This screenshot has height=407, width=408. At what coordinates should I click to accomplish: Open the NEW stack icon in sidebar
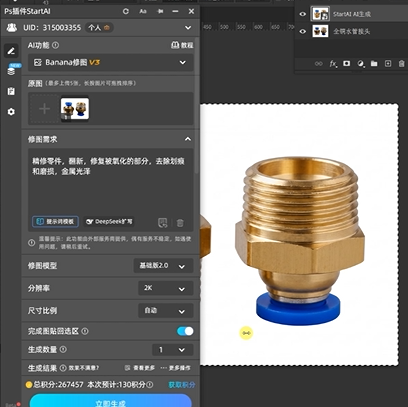pyautogui.click(x=11, y=70)
